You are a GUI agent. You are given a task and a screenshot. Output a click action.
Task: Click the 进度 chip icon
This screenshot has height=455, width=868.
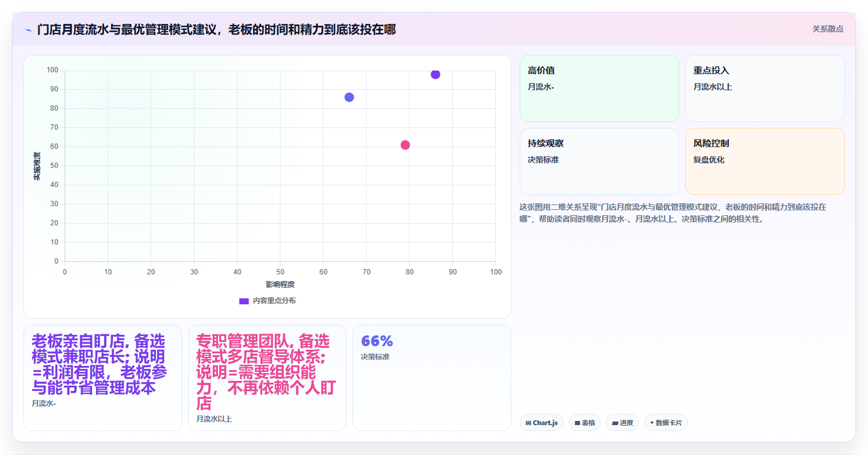(615, 423)
